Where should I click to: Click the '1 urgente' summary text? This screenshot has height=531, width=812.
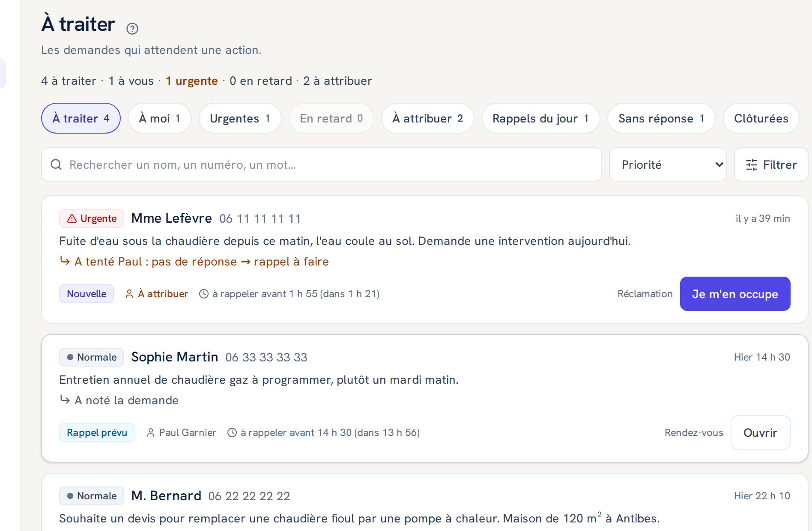coord(192,81)
